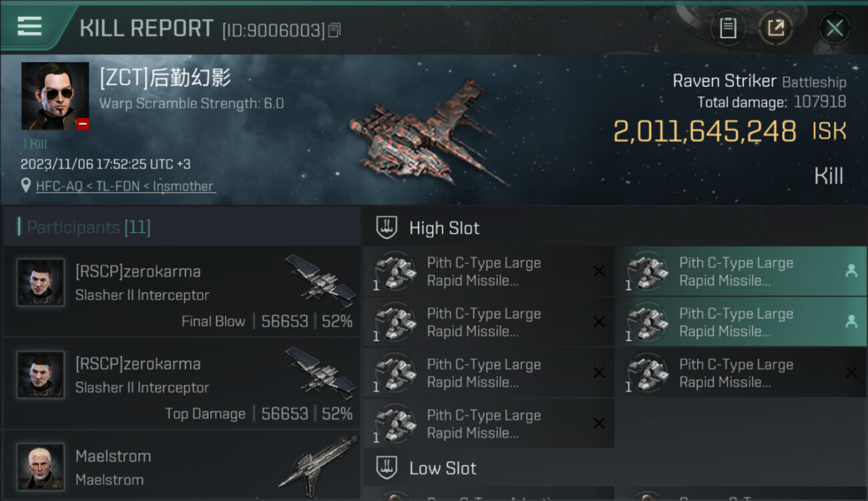This screenshot has height=501, width=868.
Task: Click the victim's character portrait
Action: pos(55,96)
